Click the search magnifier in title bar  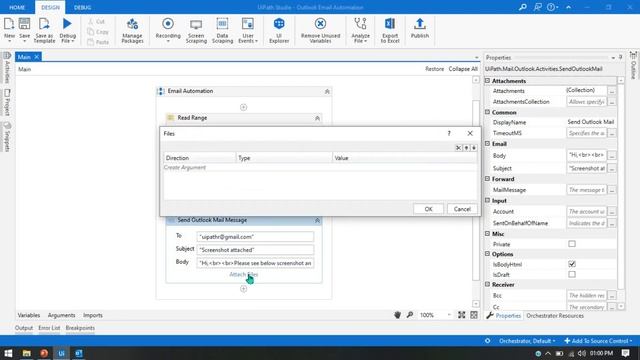click(x=522, y=7)
